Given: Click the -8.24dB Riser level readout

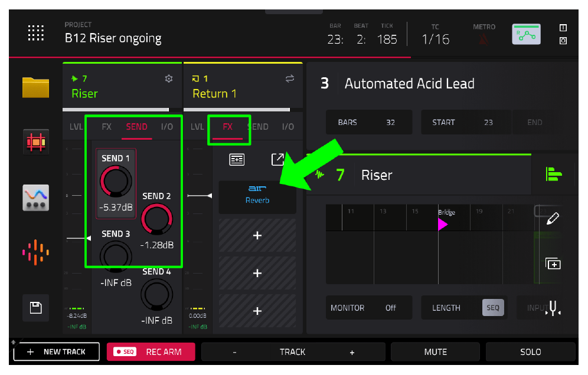Looking at the screenshot, I should click(x=77, y=316).
